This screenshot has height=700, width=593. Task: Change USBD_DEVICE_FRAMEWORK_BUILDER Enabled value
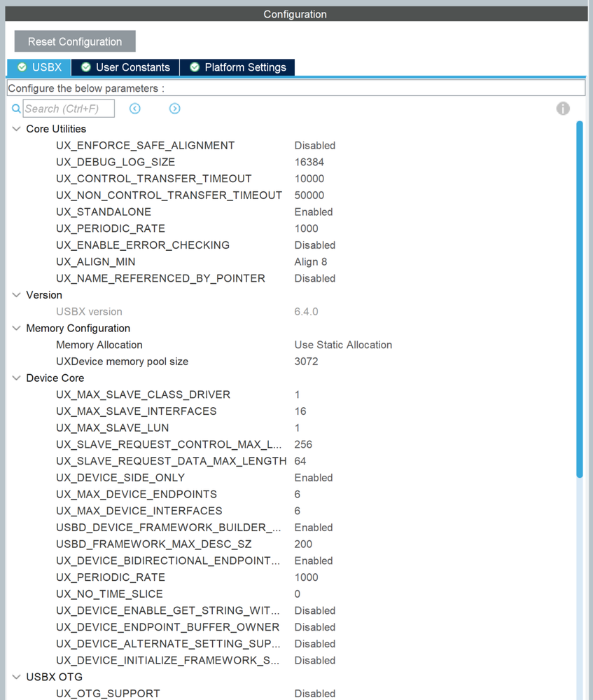tap(313, 528)
